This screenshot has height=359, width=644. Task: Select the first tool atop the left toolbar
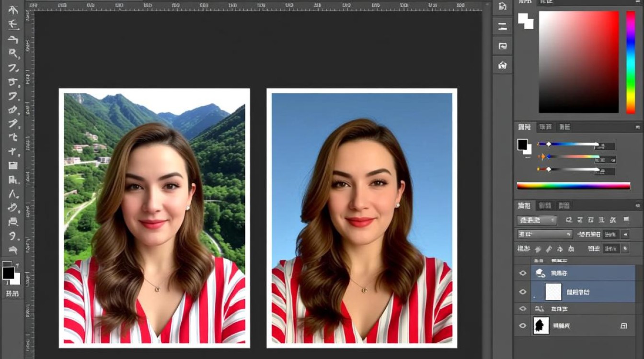pos(13,10)
